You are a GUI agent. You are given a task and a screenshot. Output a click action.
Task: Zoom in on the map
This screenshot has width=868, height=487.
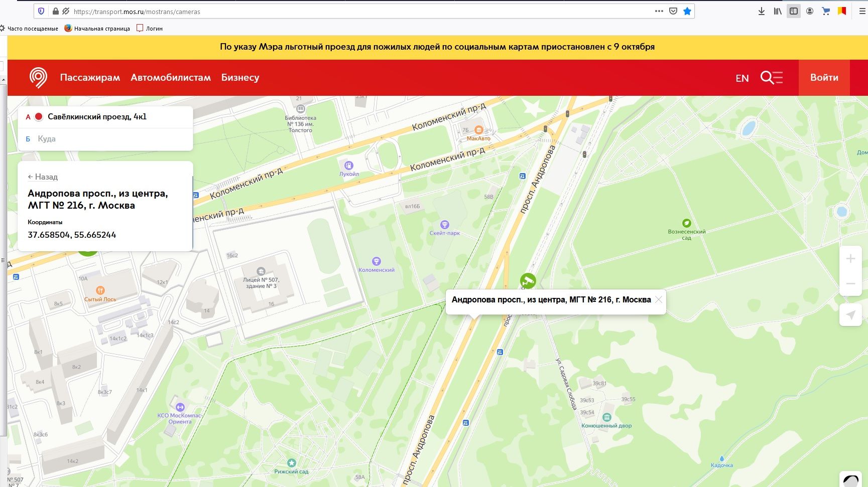pos(850,259)
